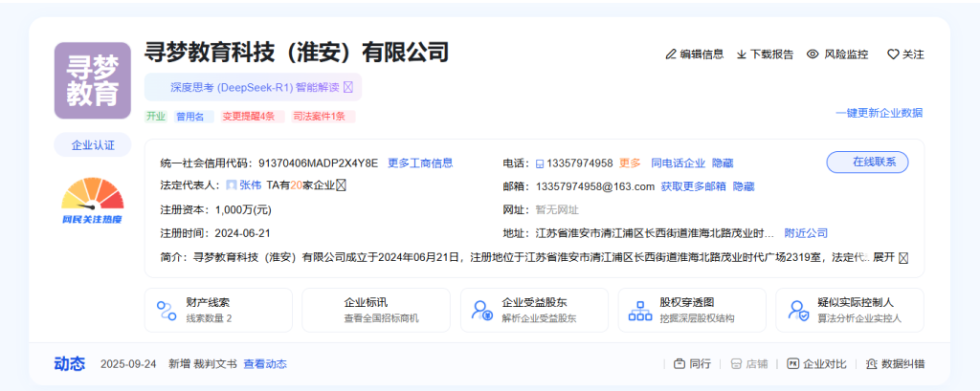Click the 下载报告 download icon
This screenshot has width=980, height=391.
pos(742,54)
